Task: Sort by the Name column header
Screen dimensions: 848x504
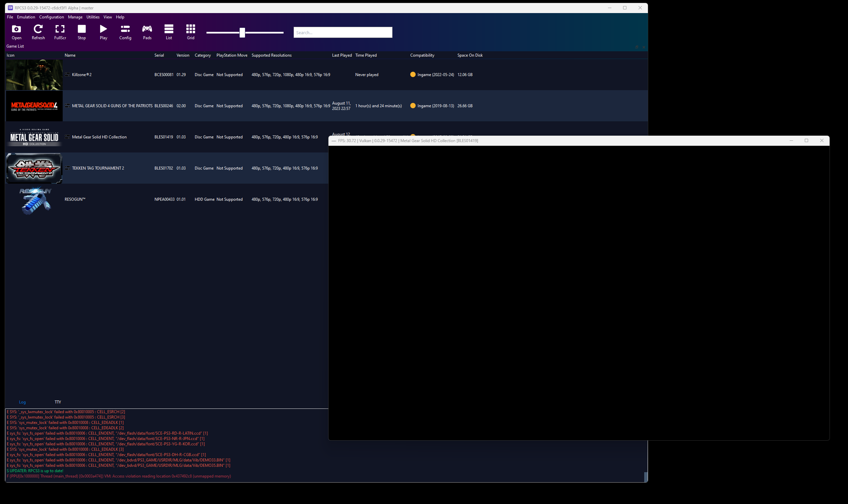Action: (x=70, y=55)
